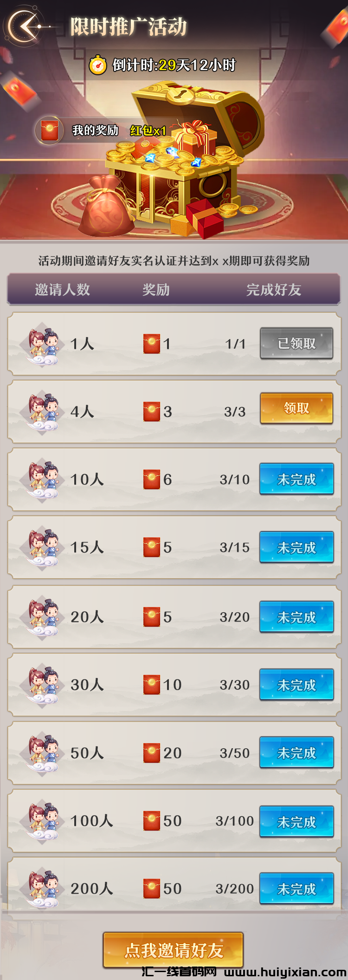Claim the 4人 reward with the 领取 button
348x980 pixels.
[296, 408]
